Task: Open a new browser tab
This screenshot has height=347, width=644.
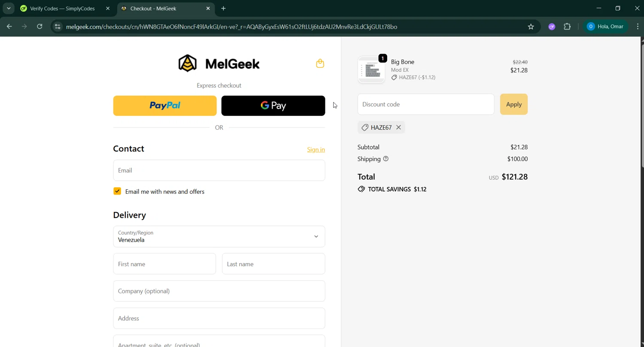Action: [x=223, y=8]
